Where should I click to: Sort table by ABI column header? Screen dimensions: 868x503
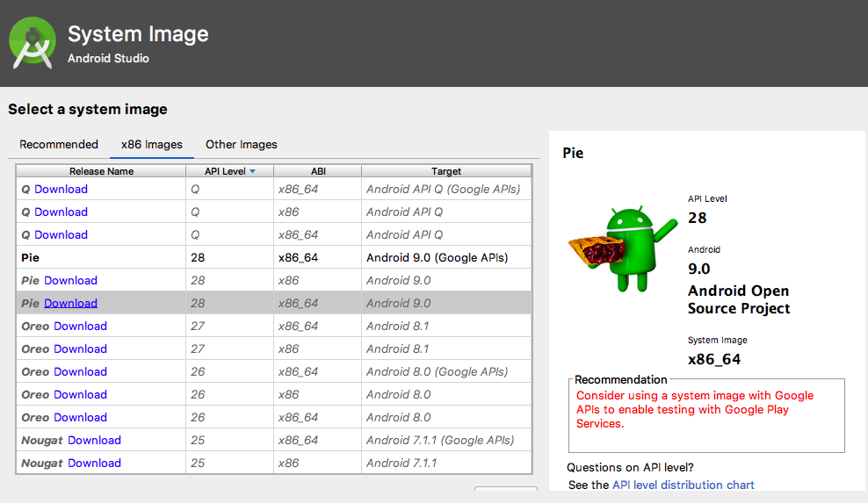click(x=318, y=171)
